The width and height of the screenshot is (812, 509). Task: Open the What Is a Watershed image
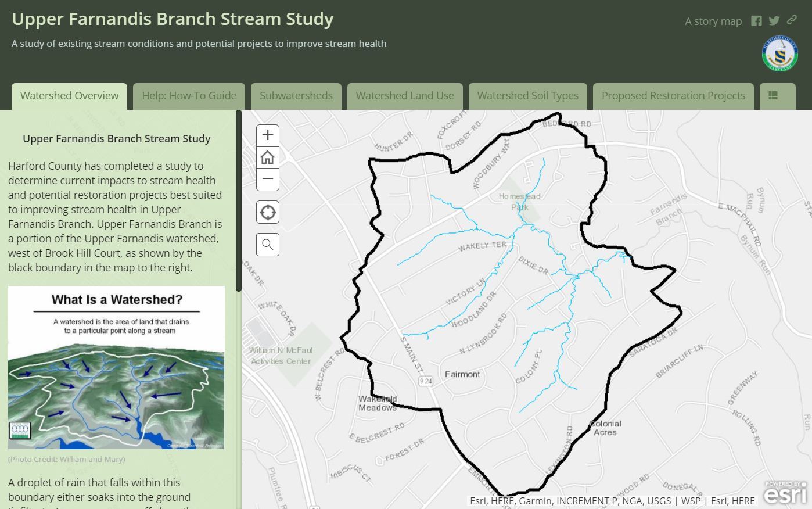[116, 367]
